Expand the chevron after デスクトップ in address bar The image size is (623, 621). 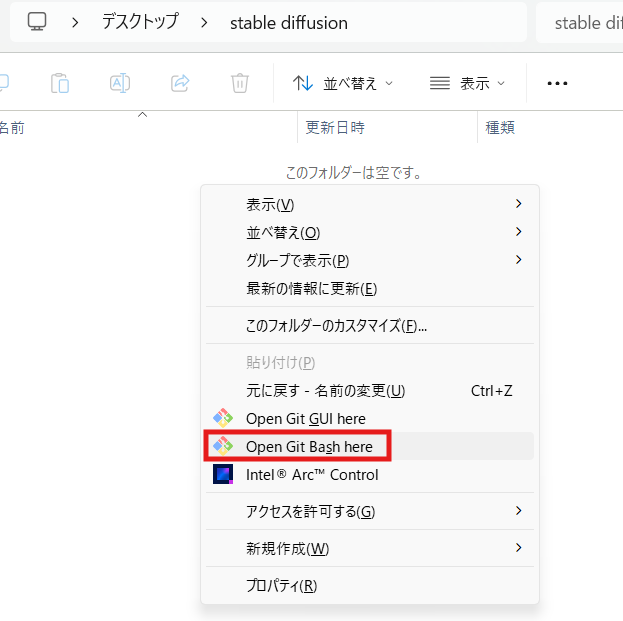coord(204,23)
